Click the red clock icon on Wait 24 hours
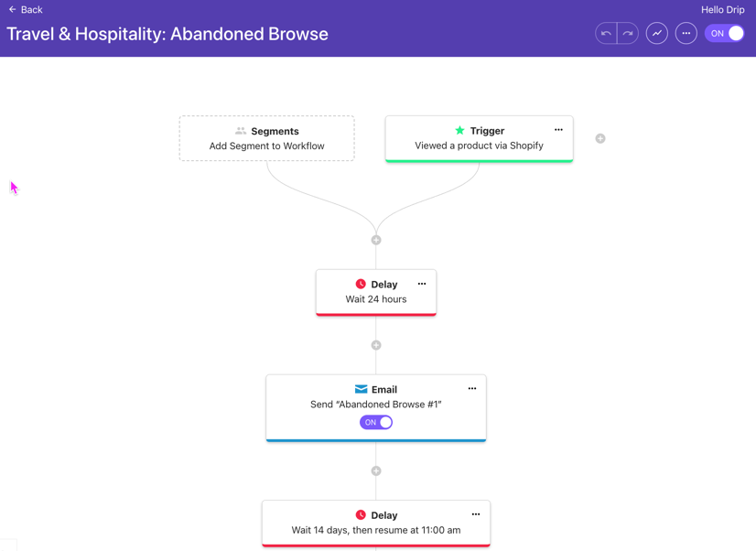756x551 pixels. 361,284
